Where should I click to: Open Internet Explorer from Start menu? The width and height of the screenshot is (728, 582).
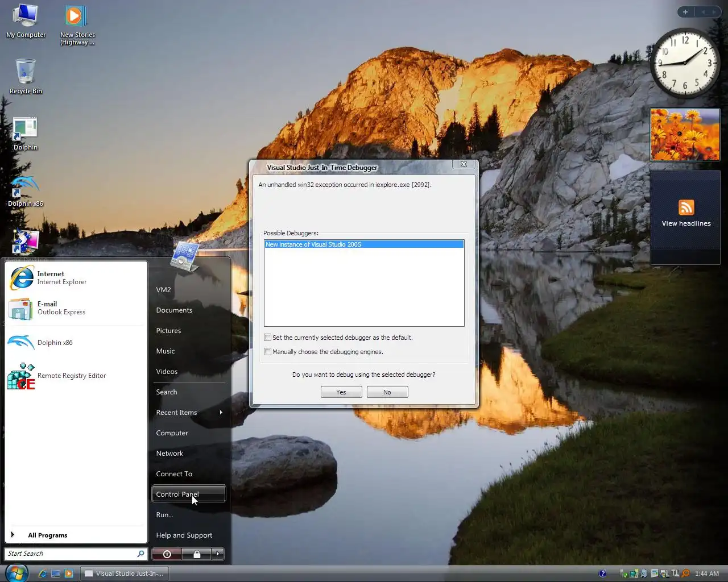(76, 277)
